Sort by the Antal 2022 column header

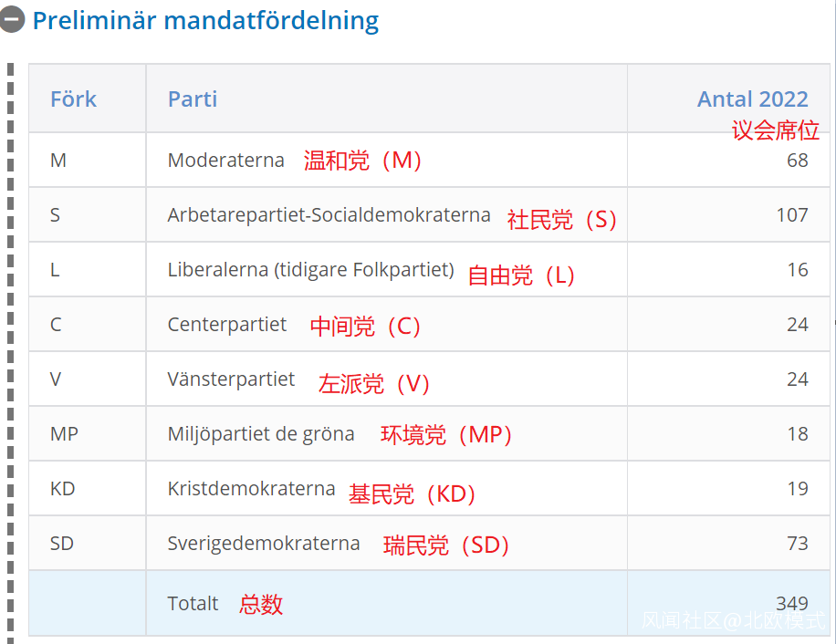pyautogui.click(x=752, y=99)
